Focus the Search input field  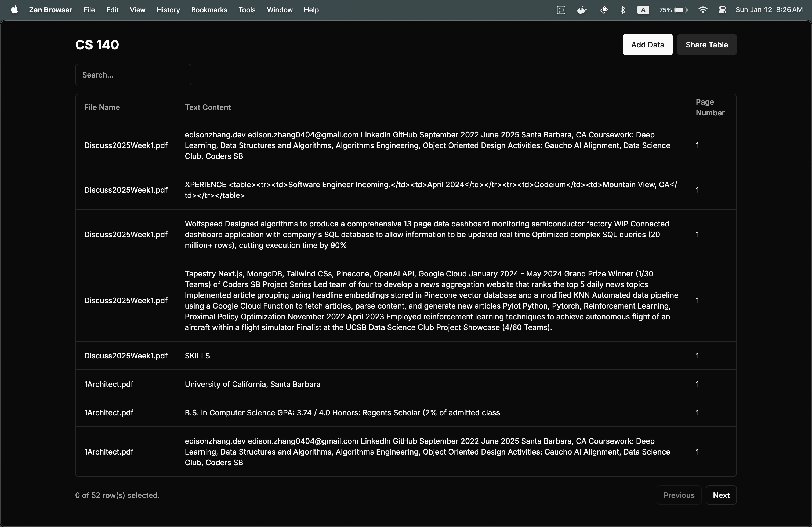click(x=133, y=75)
